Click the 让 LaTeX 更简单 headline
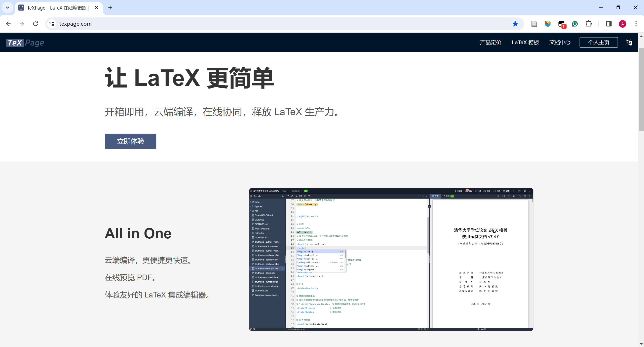 [189, 78]
